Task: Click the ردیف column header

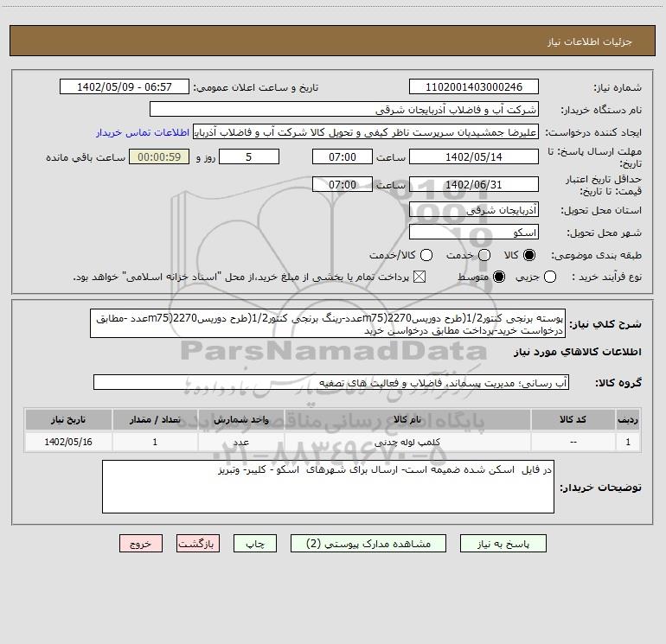Action: (x=628, y=419)
